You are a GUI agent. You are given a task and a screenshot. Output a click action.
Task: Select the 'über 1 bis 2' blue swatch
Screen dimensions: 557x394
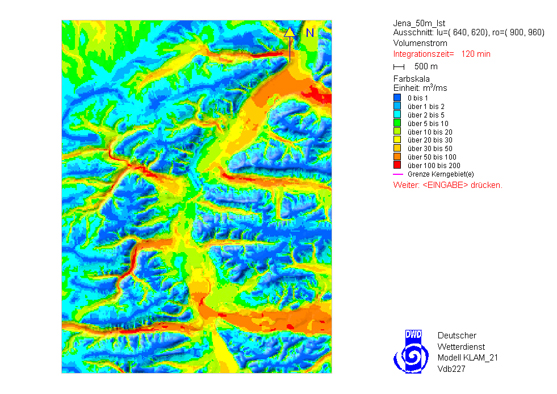coord(397,106)
